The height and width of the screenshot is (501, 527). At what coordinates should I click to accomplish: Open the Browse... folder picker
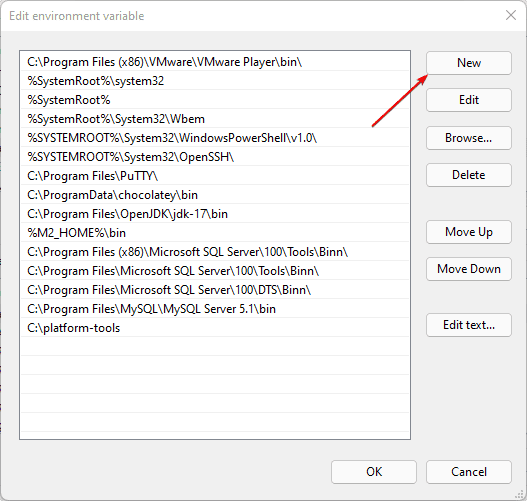469,138
